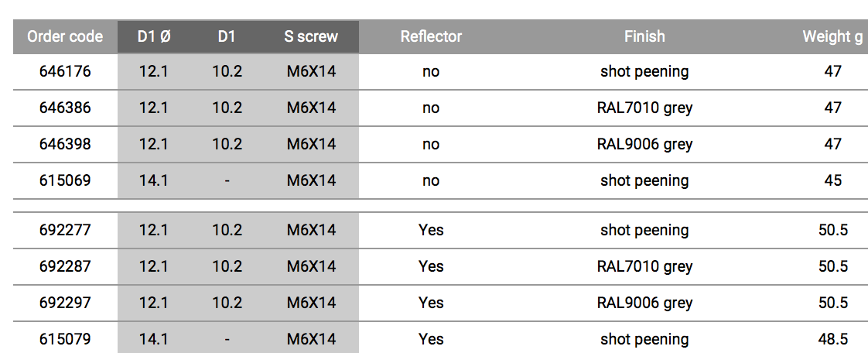Select weight 48.5 in the last row

click(832, 339)
